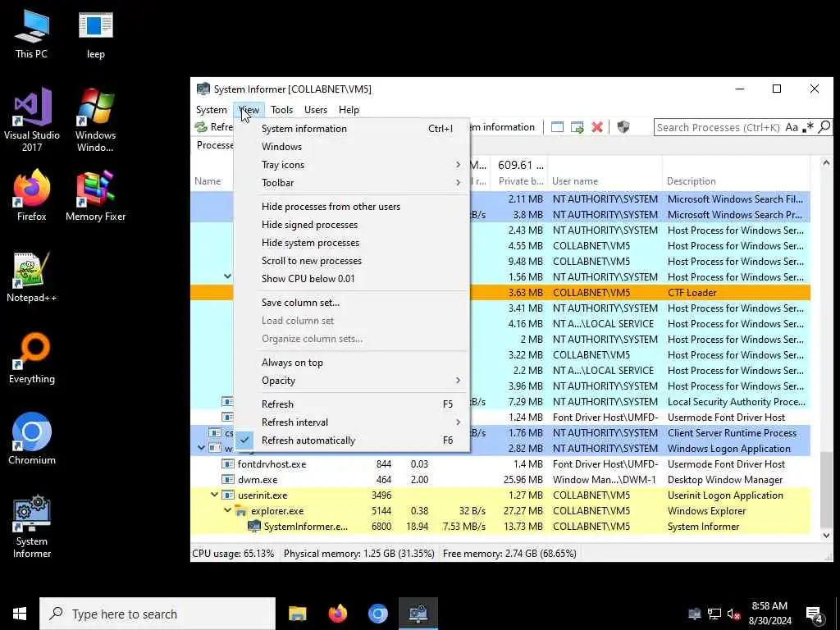Expand the Opacity submenu
This screenshot has height=630, width=840.
coord(352,381)
